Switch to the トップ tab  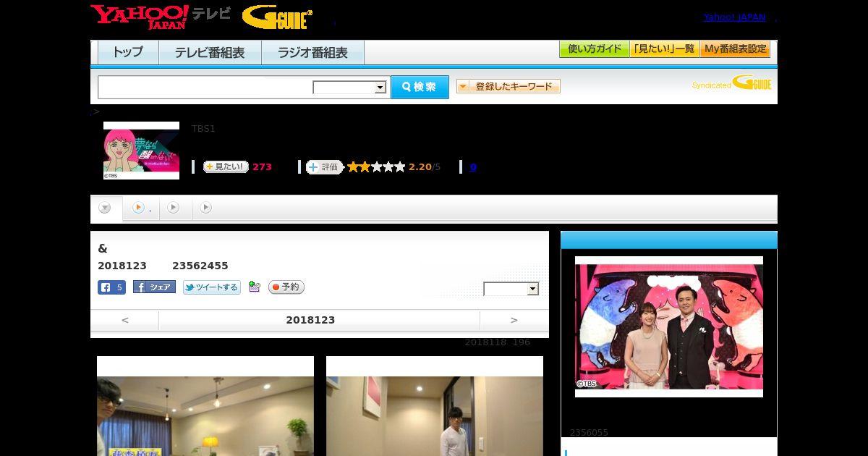pyautogui.click(x=128, y=53)
